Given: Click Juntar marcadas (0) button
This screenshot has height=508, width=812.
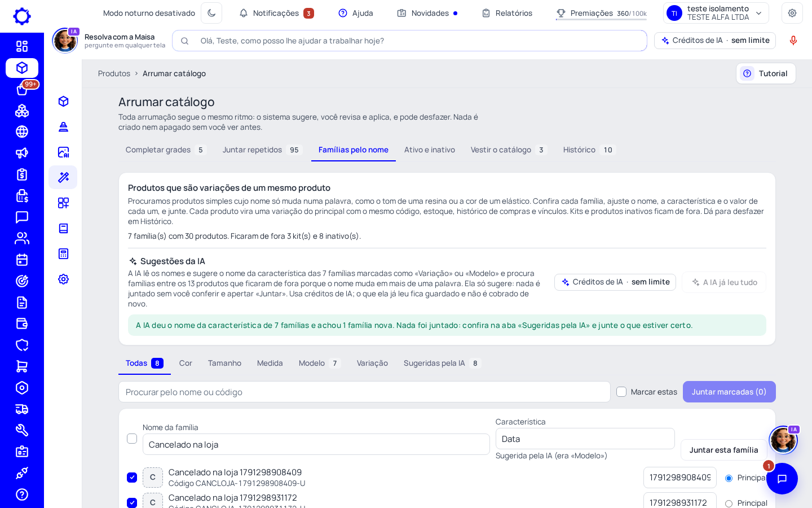Looking at the screenshot, I should (729, 392).
